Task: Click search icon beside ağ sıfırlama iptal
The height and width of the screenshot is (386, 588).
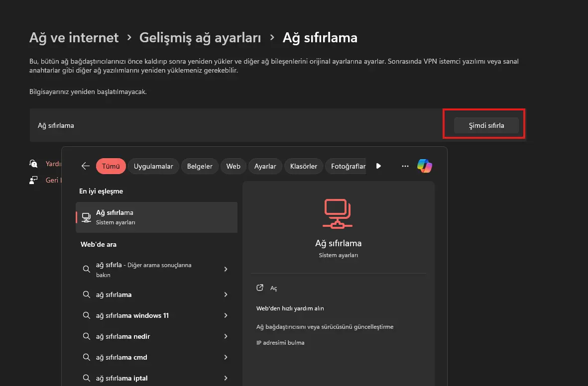Action: click(x=86, y=378)
